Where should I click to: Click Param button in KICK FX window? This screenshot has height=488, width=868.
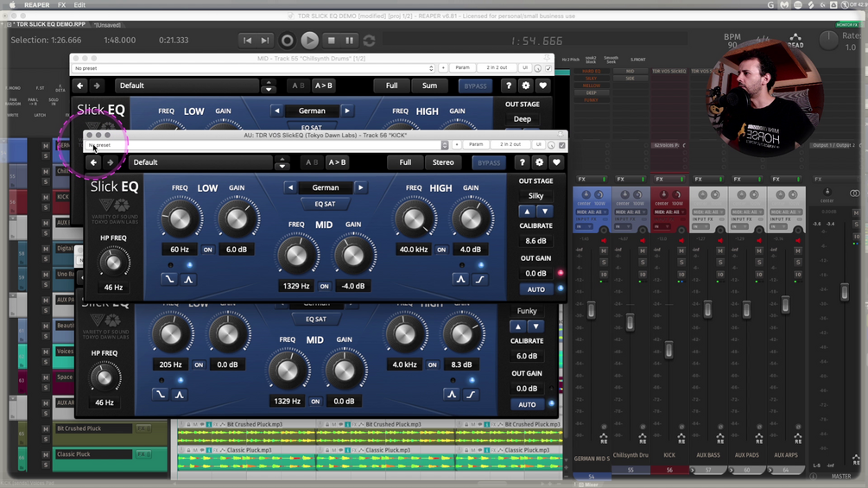pos(476,144)
